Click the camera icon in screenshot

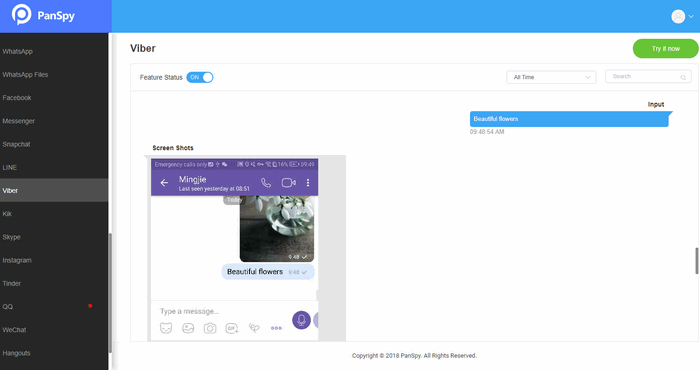(x=210, y=328)
